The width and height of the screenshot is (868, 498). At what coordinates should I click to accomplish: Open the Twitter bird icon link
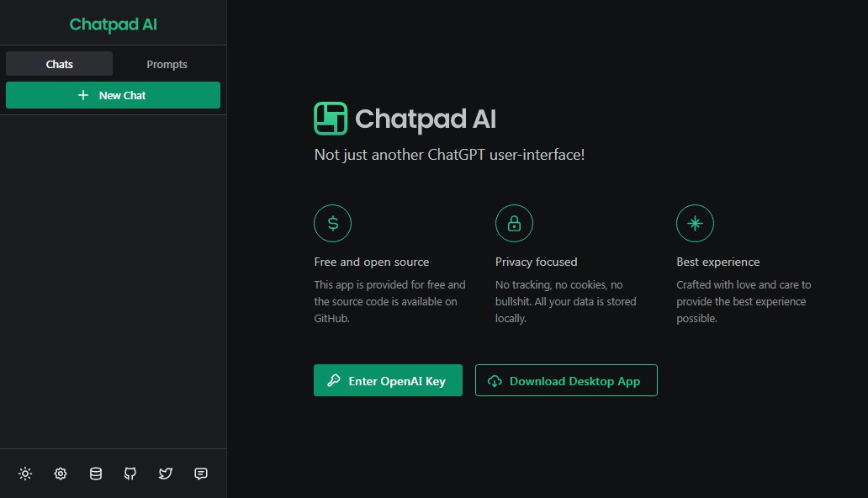point(166,474)
